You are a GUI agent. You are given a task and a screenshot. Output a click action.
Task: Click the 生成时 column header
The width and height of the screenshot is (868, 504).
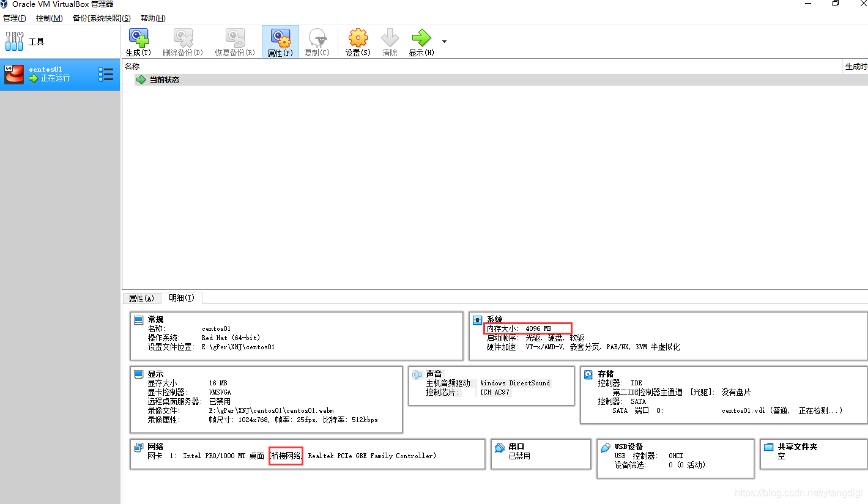[x=856, y=67]
